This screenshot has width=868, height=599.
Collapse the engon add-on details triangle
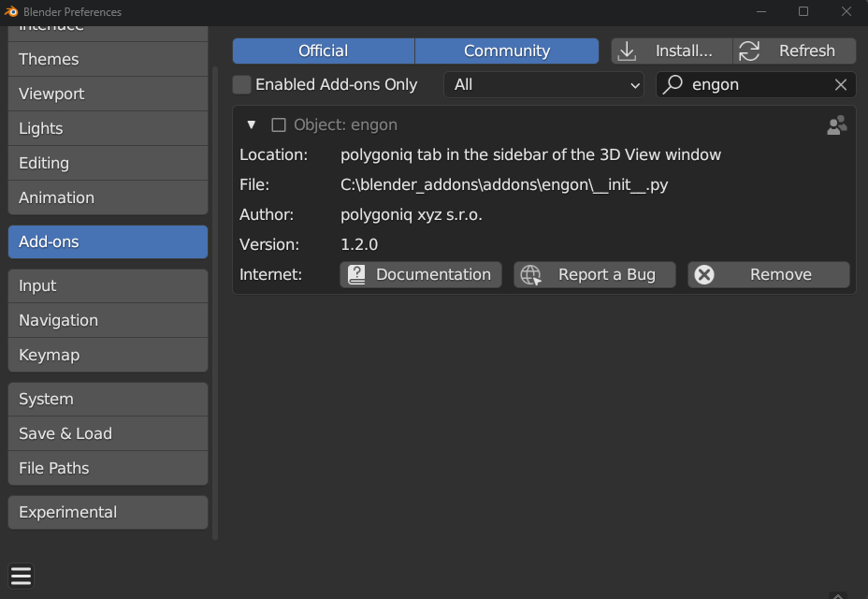252,125
